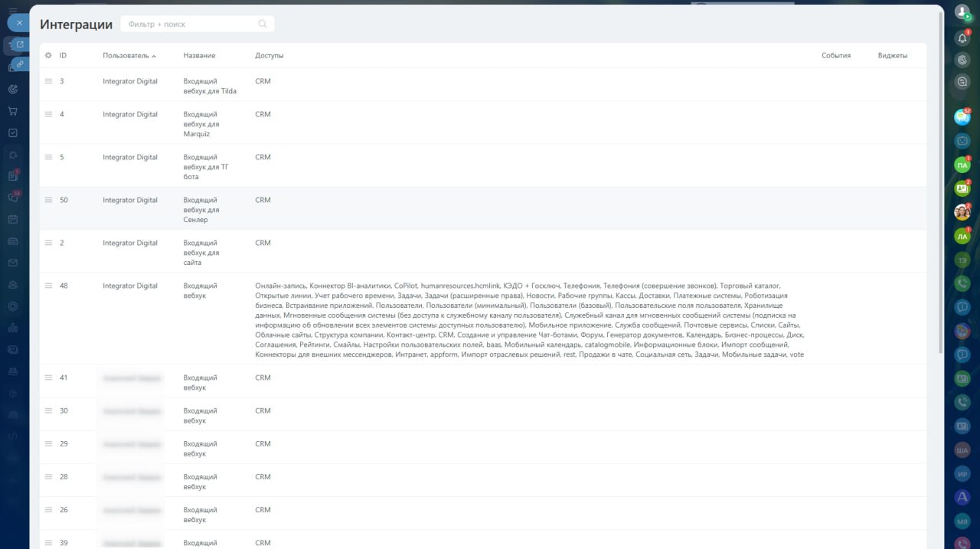This screenshot has height=549, width=980.
Task: Open the shopping cart sidebar section
Action: 13,111
